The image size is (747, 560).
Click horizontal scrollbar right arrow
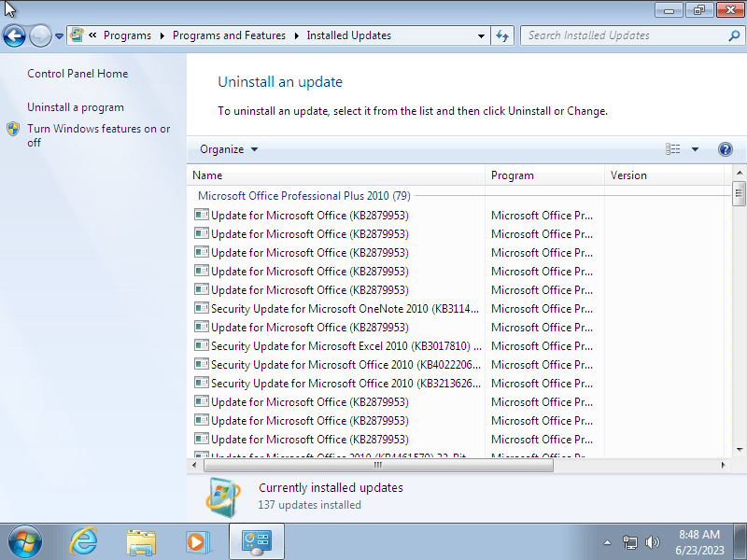[x=723, y=465]
